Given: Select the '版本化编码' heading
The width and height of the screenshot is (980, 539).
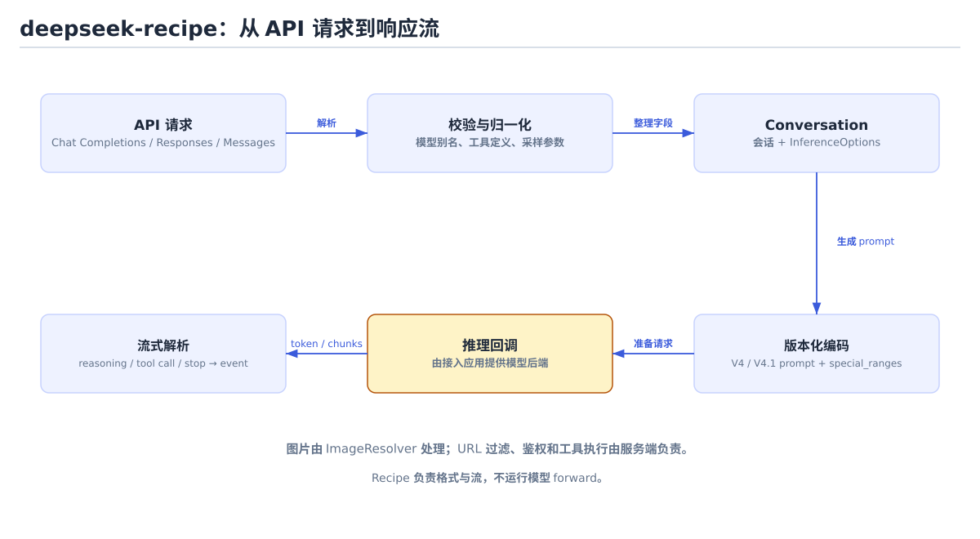Looking at the screenshot, I should pos(817,345).
